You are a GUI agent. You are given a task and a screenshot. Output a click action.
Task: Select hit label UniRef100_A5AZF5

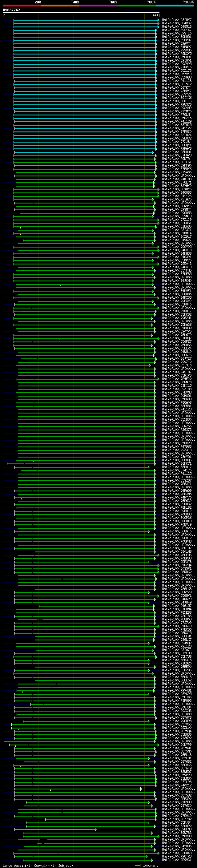point(177,118)
